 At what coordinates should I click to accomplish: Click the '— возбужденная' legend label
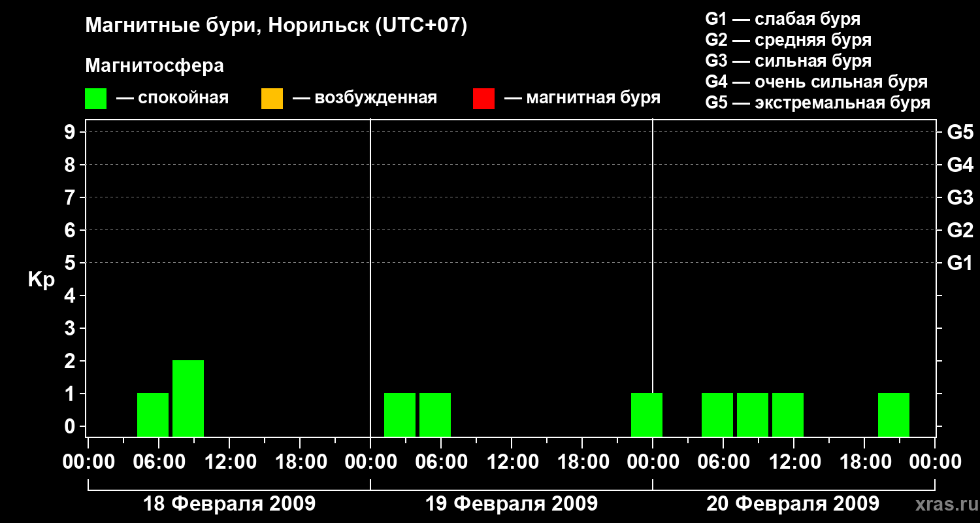(365, 99)
